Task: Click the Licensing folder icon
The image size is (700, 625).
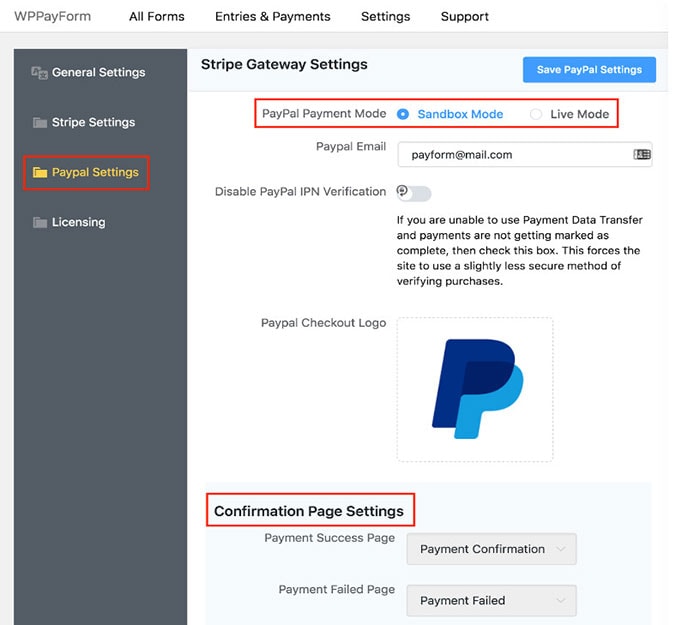Action: pyautogui.click(x=40, y=223)
